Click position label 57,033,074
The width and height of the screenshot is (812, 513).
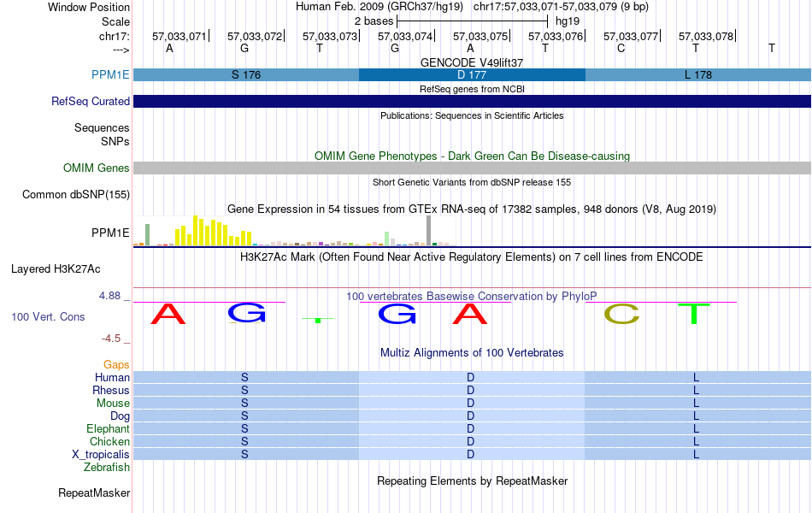click(x=405, y=36)
